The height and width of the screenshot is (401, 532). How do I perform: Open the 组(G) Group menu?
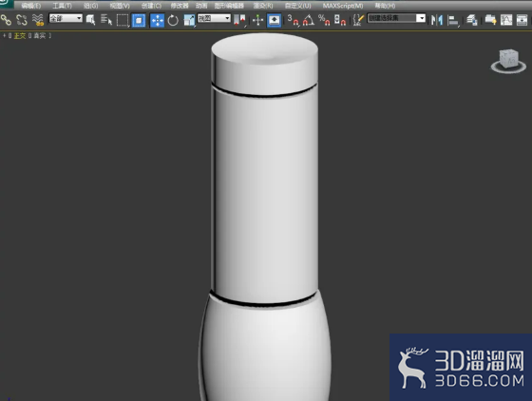click(91, 6)
